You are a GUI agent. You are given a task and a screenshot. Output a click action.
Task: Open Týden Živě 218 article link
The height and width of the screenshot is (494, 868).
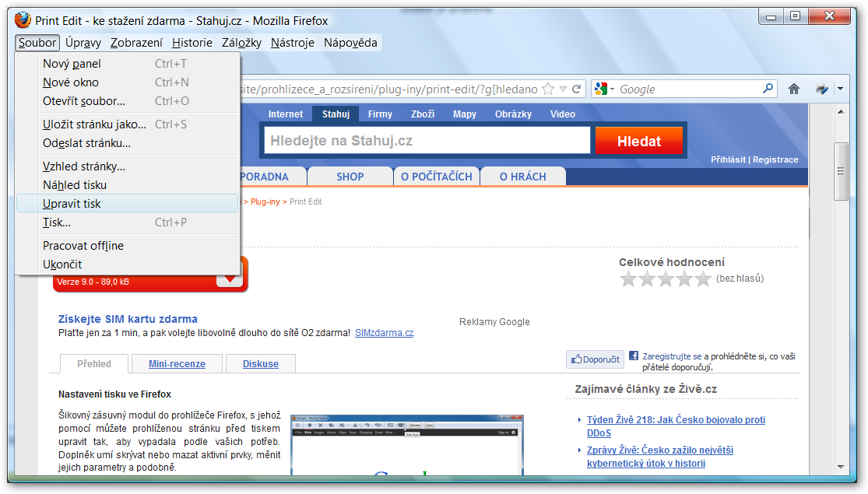[676, 426]
